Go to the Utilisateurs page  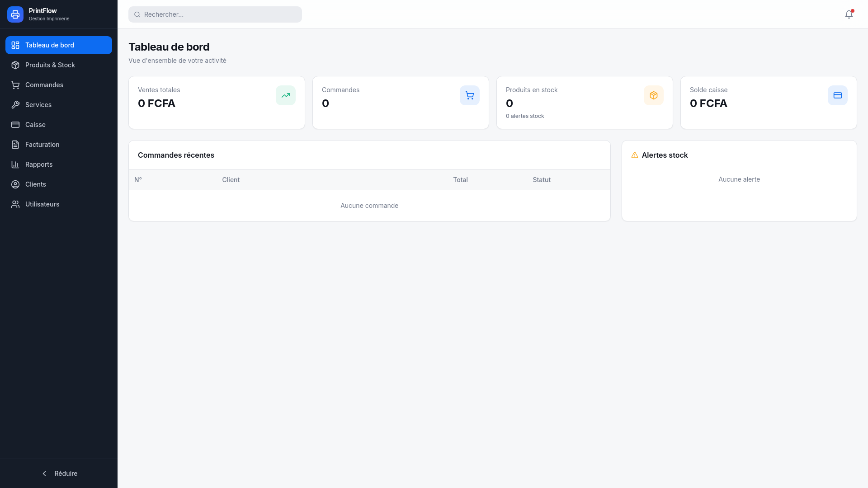click(59, 204)
